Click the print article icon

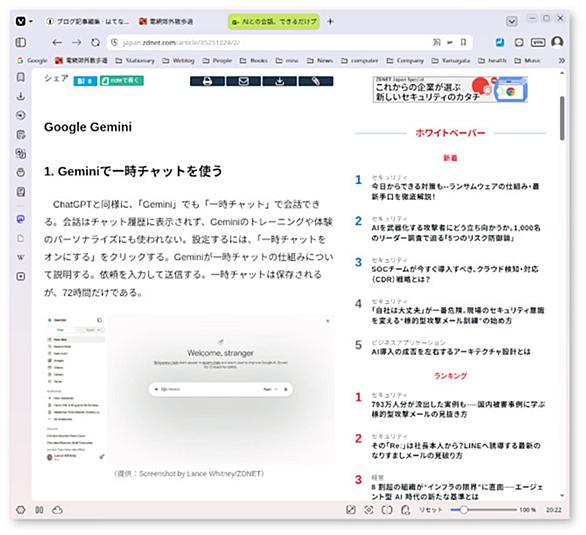(207, 81)
